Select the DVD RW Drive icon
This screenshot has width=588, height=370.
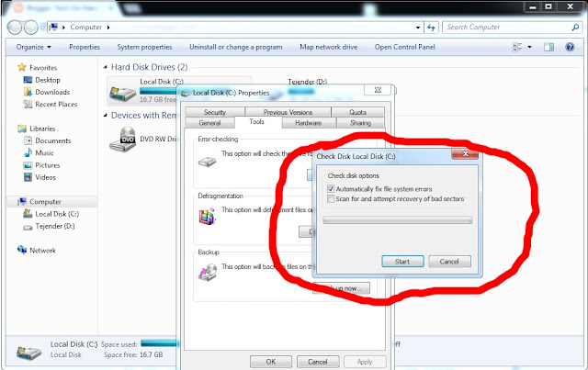click(x=123, y=140)
